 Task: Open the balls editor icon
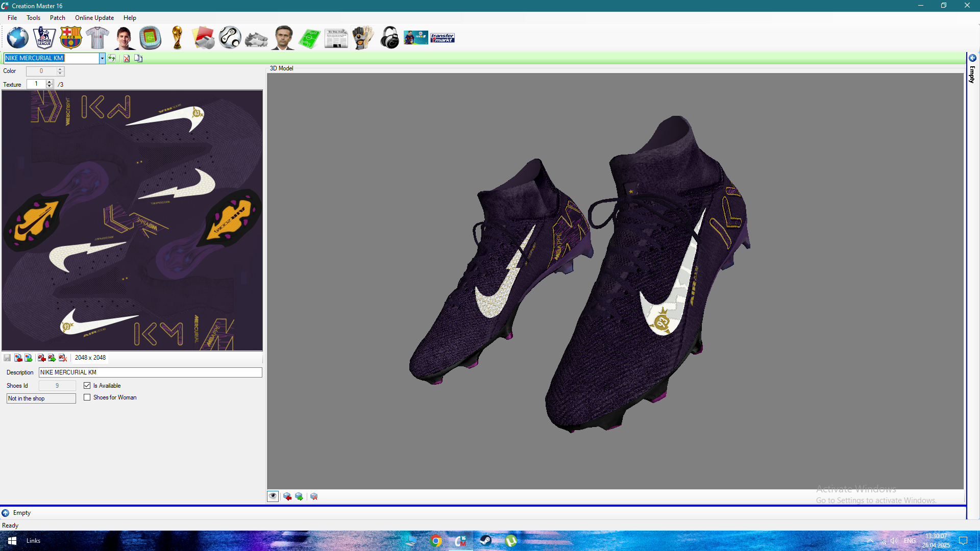pyautogui.click(x=230, y=38)
